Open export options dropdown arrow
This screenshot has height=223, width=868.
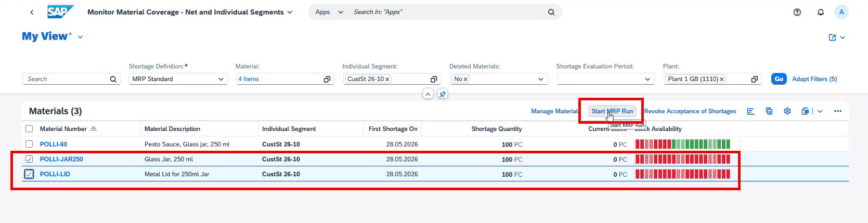tap(820, 111)
